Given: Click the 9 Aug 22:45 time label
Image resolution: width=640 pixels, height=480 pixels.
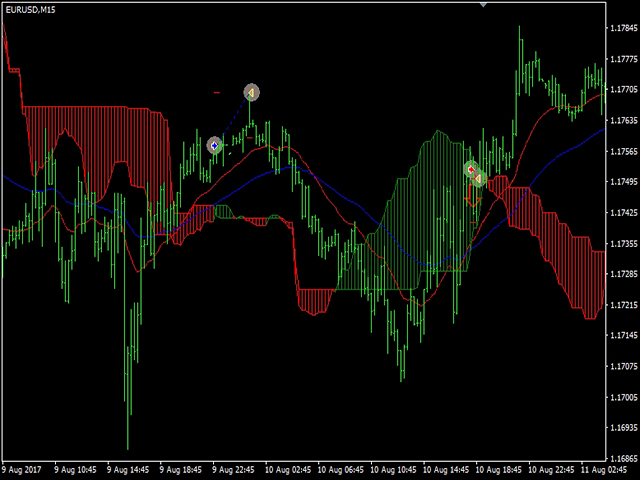Looking at the screenshot, I should click(x=233, y=470).
